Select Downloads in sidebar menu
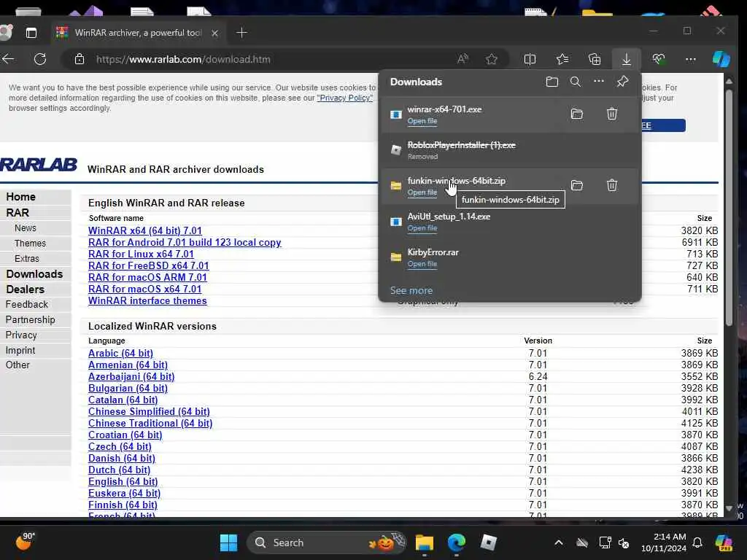This screenshot has width=747, height=560. point(34,274)
